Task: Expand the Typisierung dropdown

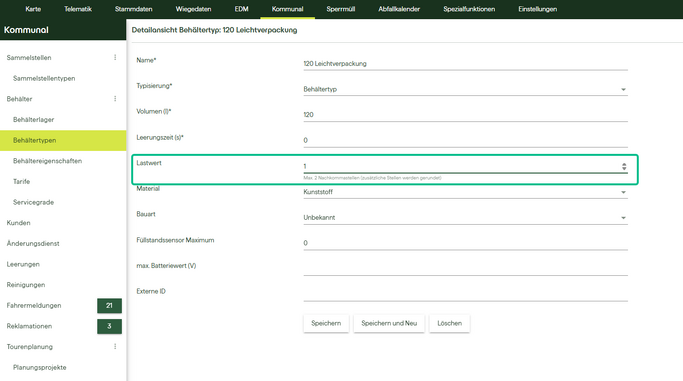Action: pos(465,89)
